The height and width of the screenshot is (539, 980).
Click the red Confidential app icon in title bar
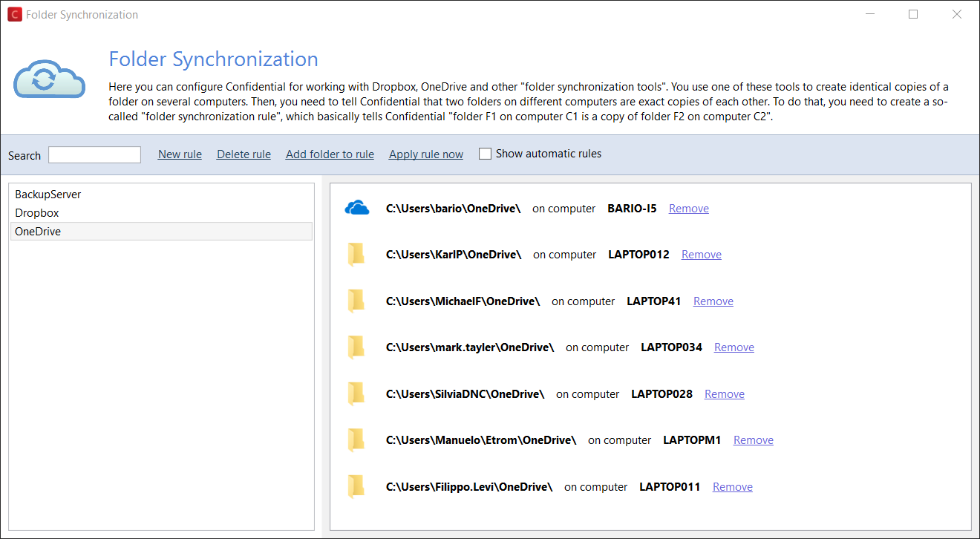tap(14, 14)
